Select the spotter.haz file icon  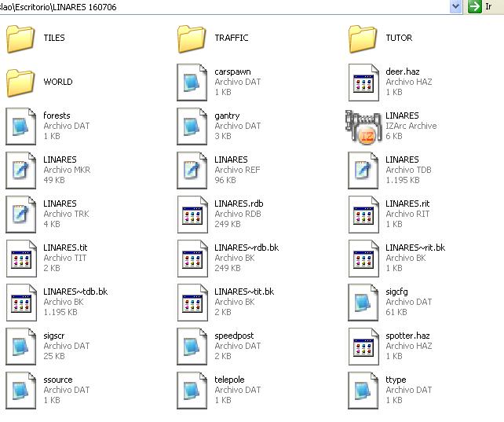(x=363, y=346)
